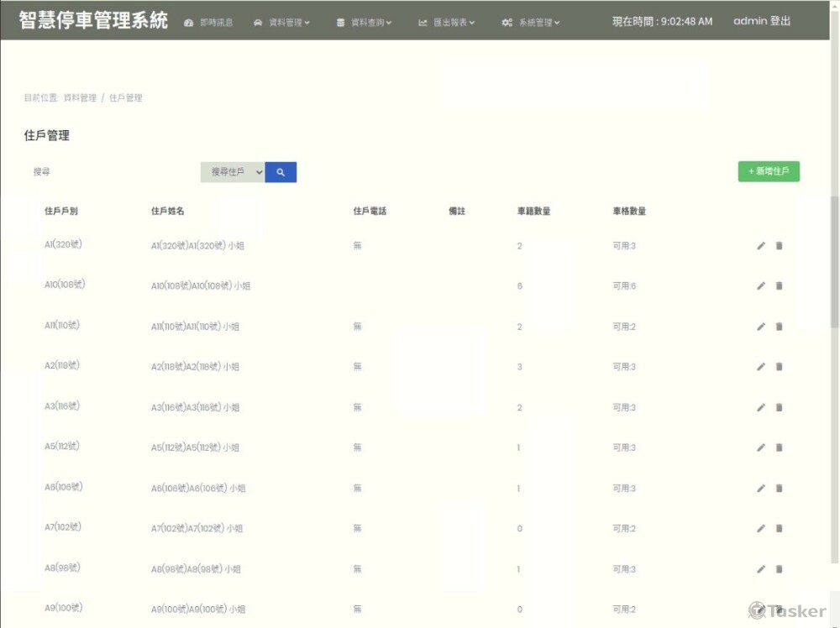Expand the 系統管理 menu
Screen dimensions: 840x628
pos(531,23)
